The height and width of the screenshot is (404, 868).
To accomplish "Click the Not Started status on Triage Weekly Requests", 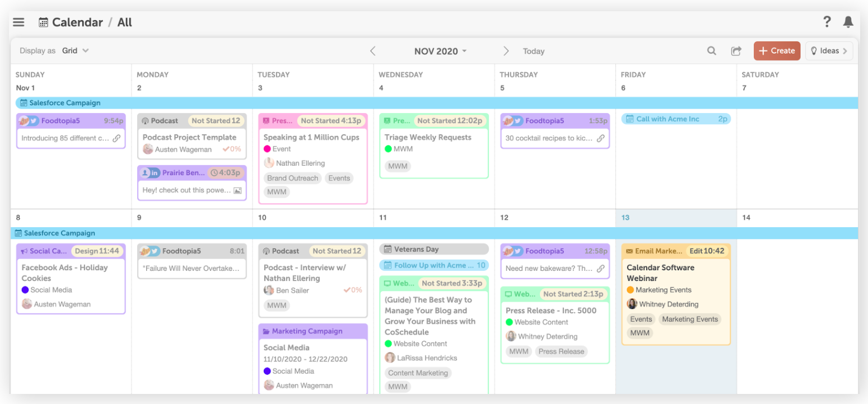I will pyautogui.click(x=436, y=121).
